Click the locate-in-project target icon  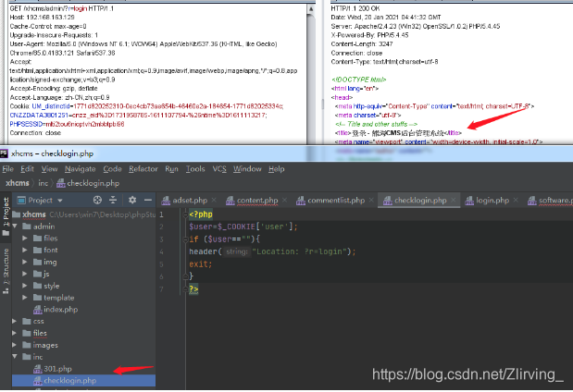point(97,200)
